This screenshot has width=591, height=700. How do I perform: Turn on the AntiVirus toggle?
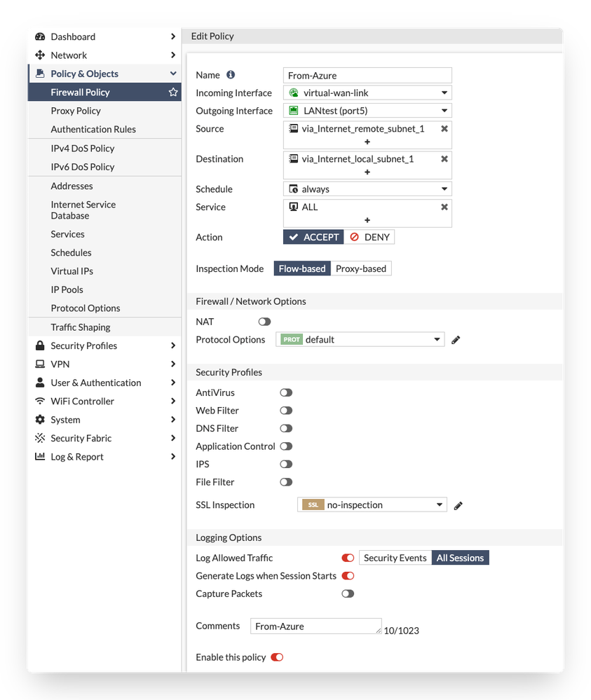point(286,393)
